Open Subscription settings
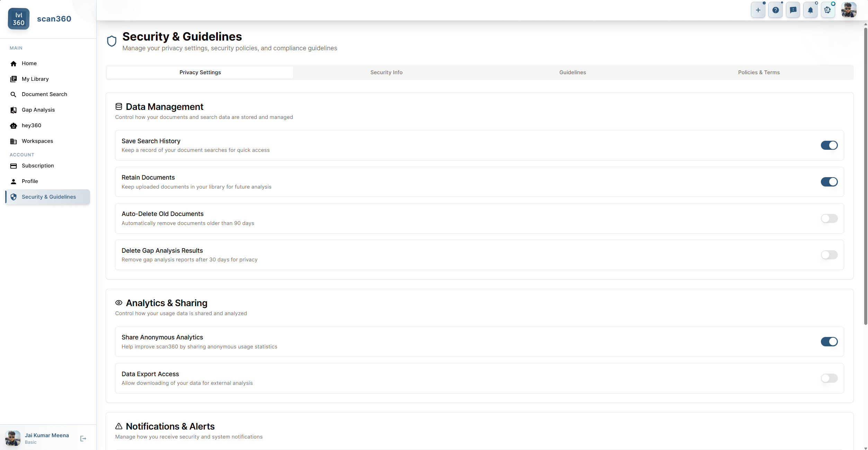 click(38, 165)
